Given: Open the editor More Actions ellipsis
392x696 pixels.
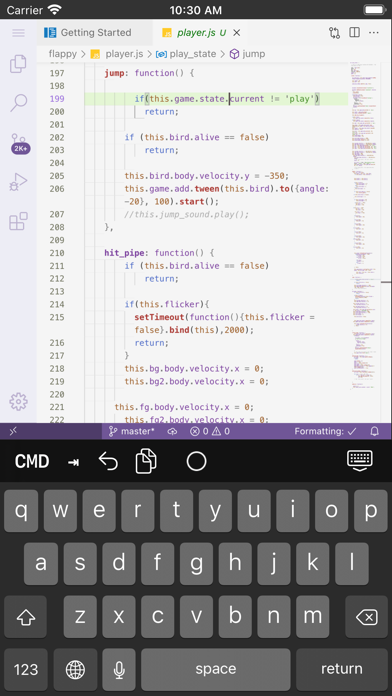Looking at the screenshot, I should 374,33.
